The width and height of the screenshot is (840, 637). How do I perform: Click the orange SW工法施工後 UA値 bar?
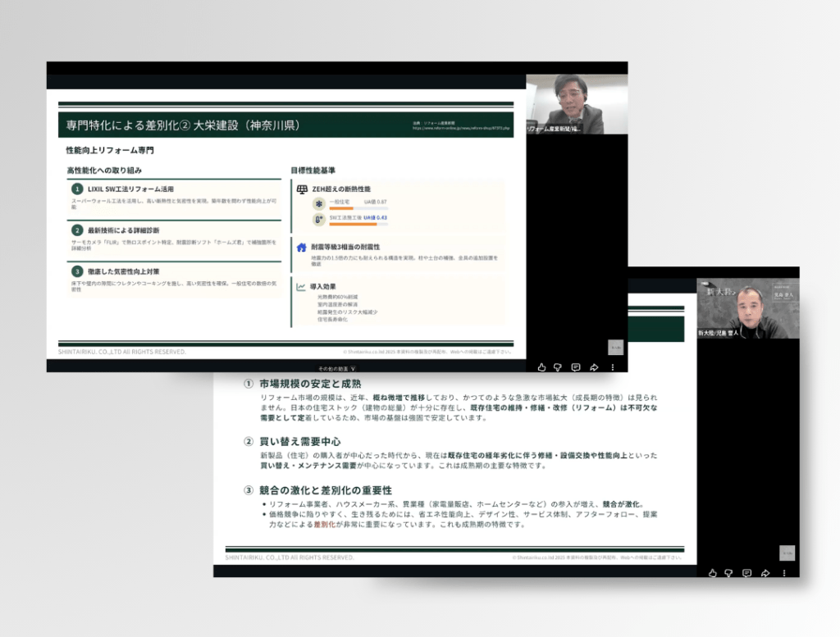click(354, 224)
